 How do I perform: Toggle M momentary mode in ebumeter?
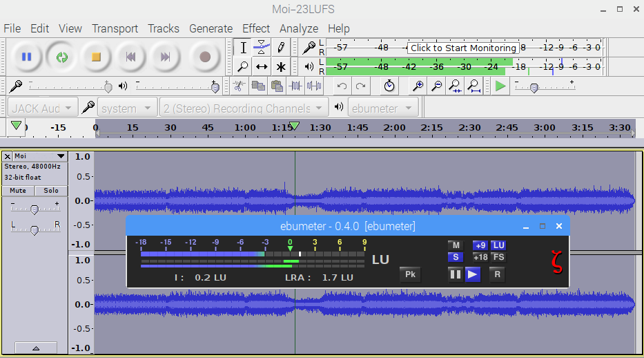coord(456,245)
